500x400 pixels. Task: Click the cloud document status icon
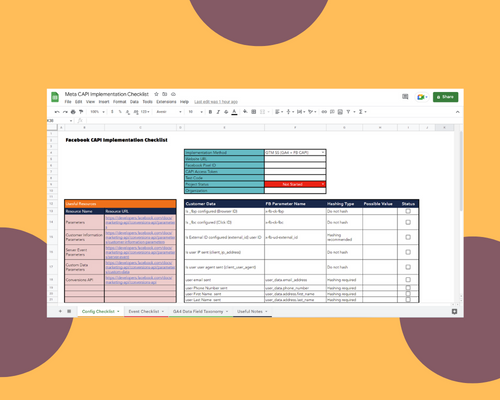tap(173, 94)
